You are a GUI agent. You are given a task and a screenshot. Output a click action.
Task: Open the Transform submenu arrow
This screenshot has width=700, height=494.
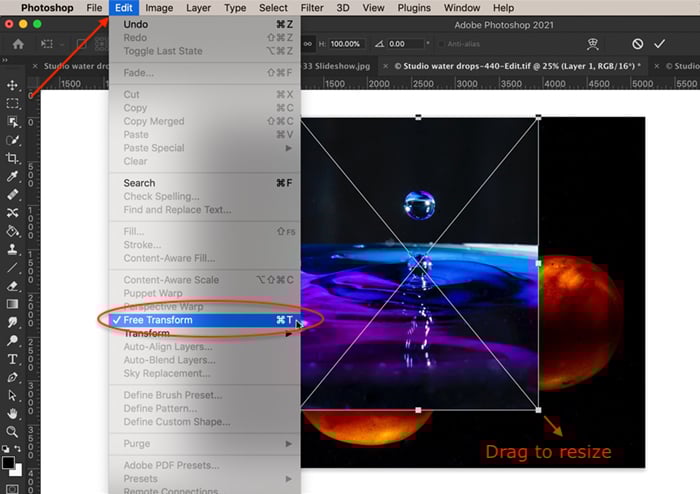289,333
